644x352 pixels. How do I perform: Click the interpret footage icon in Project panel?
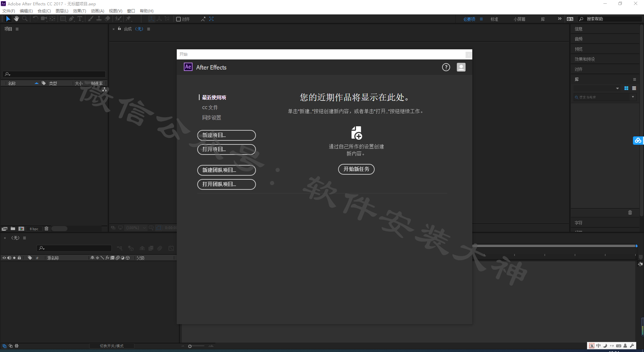(x=4, y=229)
